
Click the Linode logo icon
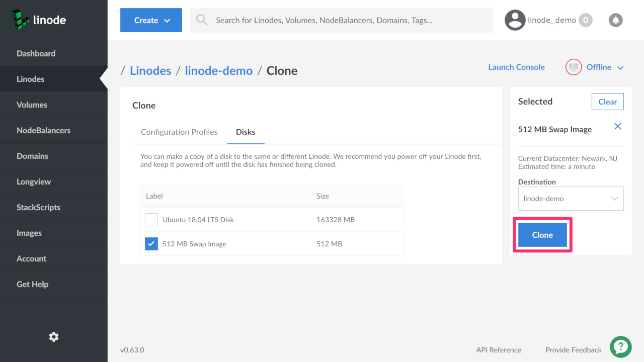21,20
